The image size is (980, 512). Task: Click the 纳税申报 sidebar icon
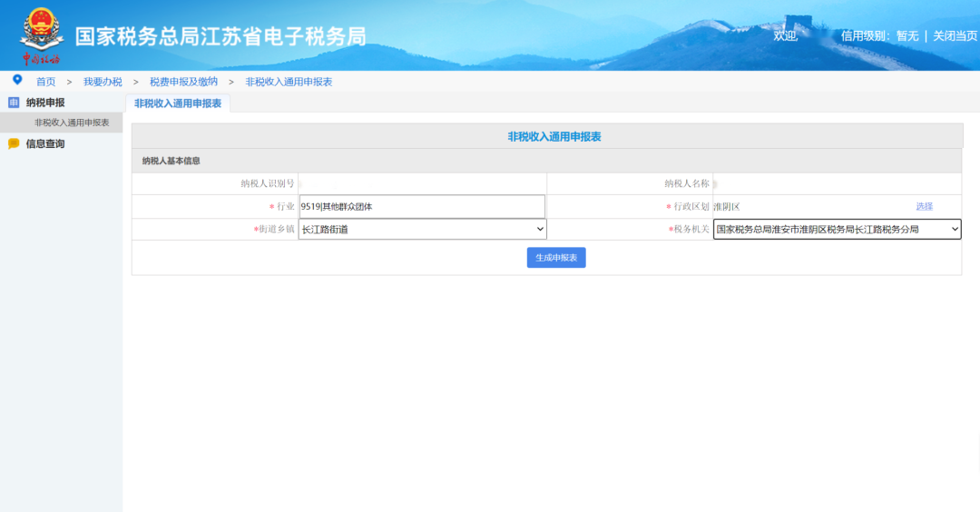pos(13,103)
